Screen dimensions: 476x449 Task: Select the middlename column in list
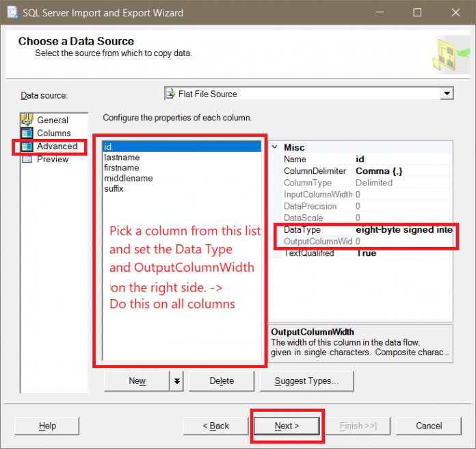(128, 178)
